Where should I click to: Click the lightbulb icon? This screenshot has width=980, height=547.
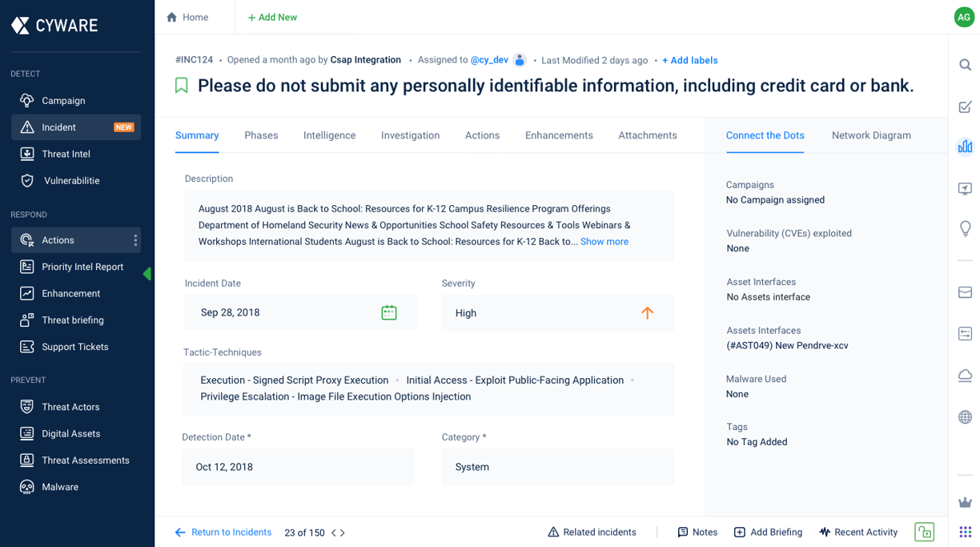[965, 228]
